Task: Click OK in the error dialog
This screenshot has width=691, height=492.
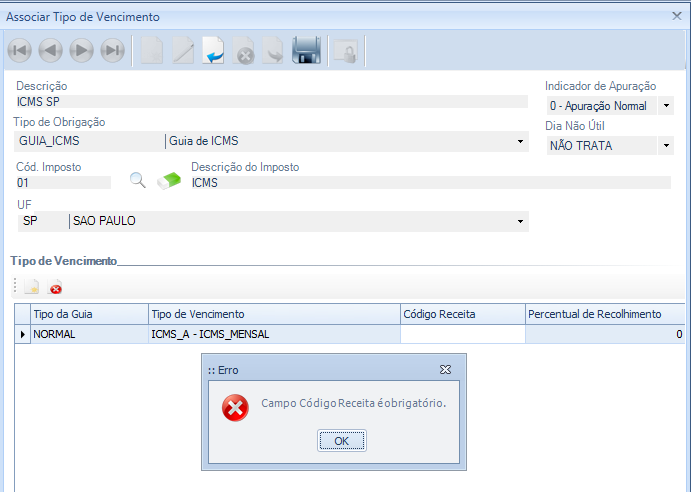Action: click(342, 441)
